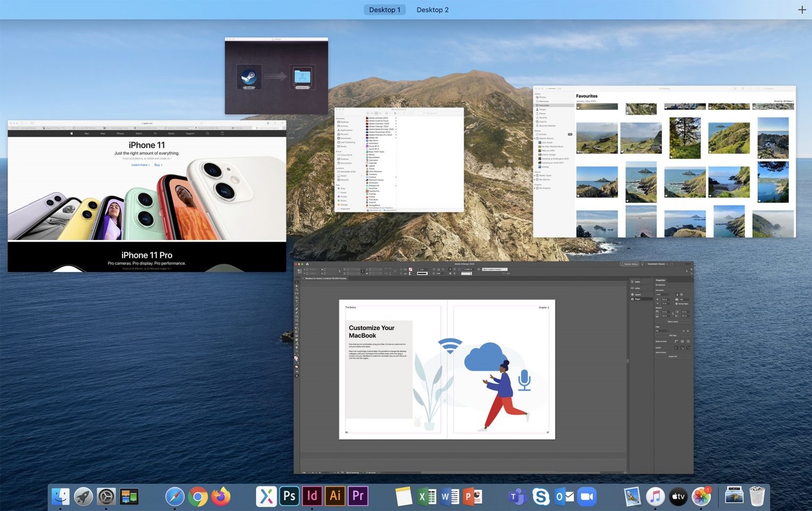
Task: Open Zoom from the dock
Action: pos(586,497)
